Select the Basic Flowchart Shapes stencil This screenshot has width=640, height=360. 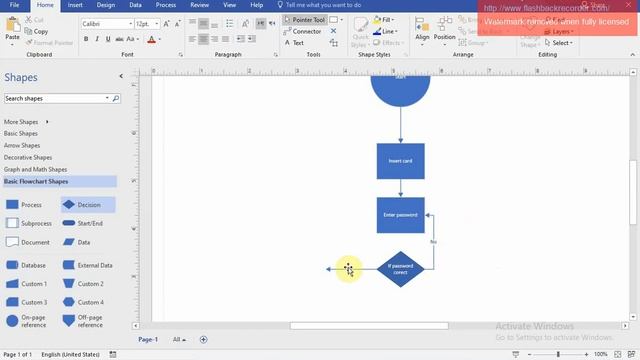[x=60, y=181]
